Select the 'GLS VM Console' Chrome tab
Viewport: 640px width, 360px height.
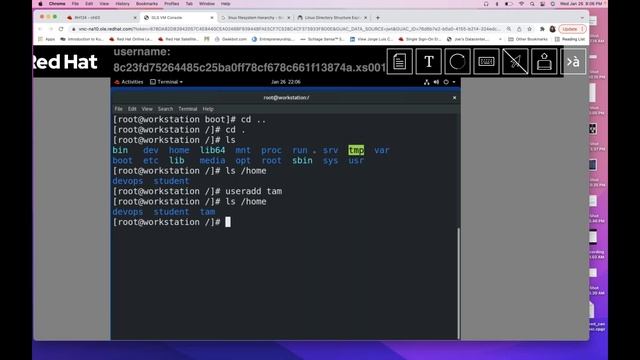pos(178,18)
